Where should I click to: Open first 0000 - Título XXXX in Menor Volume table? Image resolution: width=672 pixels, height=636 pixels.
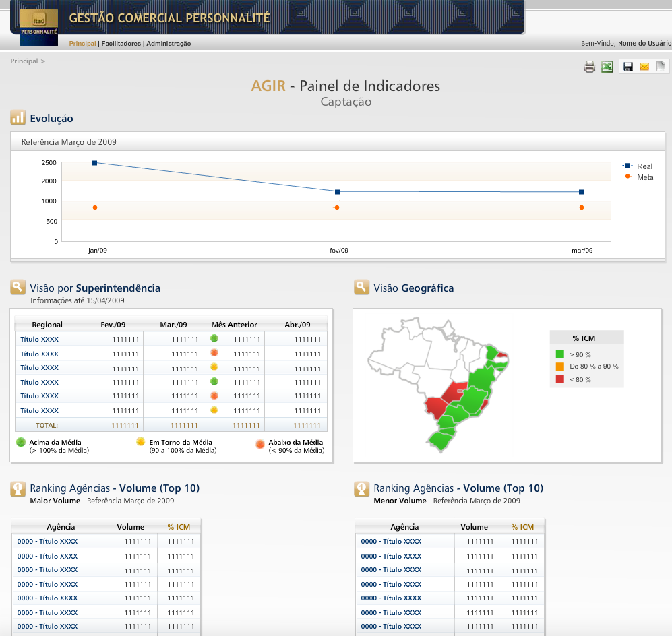(x=391, y=542)
